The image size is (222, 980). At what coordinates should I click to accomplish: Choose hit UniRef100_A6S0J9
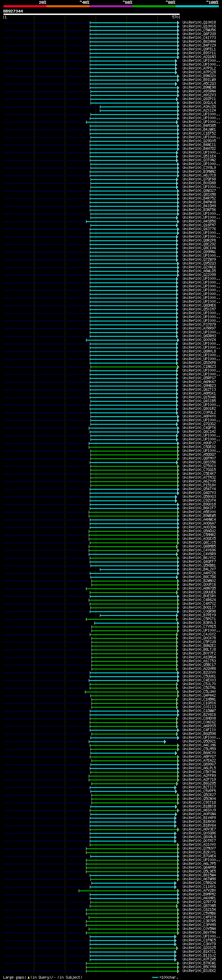coord(199,810)
